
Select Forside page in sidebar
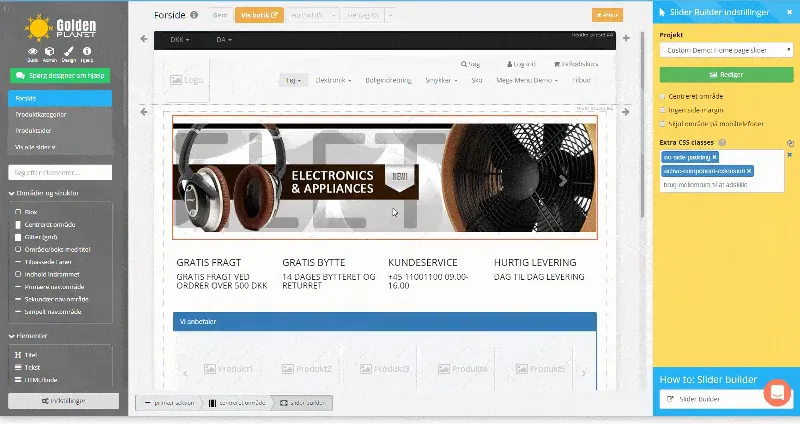pyautogui.click(x=60, y=98)
